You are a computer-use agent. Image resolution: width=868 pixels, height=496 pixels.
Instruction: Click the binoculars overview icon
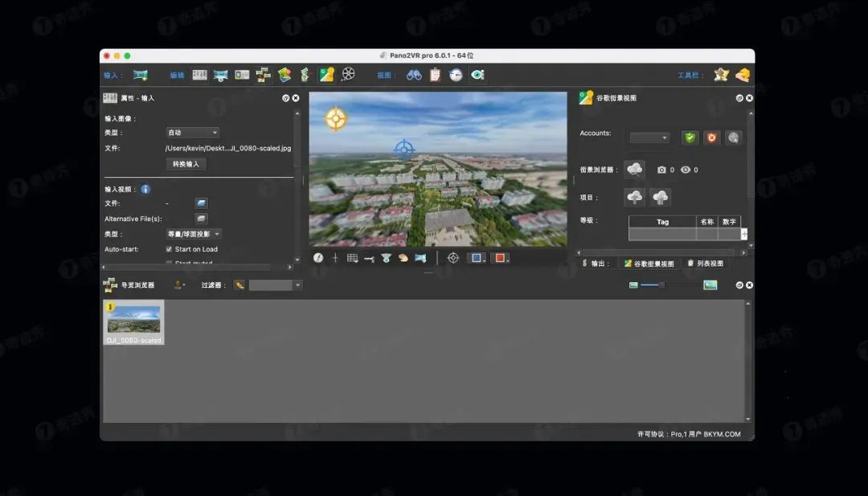tap(414, 75)
